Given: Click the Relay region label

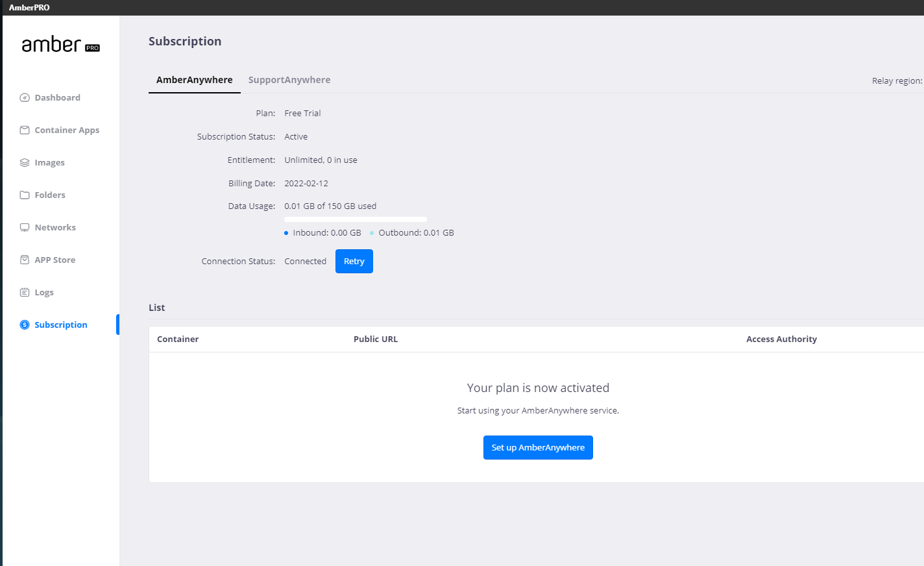Looking at the screenshot, I should click(x=897, y=81).
